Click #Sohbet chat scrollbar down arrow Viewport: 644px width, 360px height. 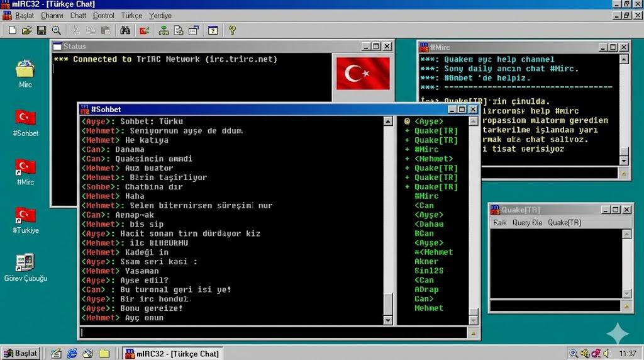pos(387,320)
